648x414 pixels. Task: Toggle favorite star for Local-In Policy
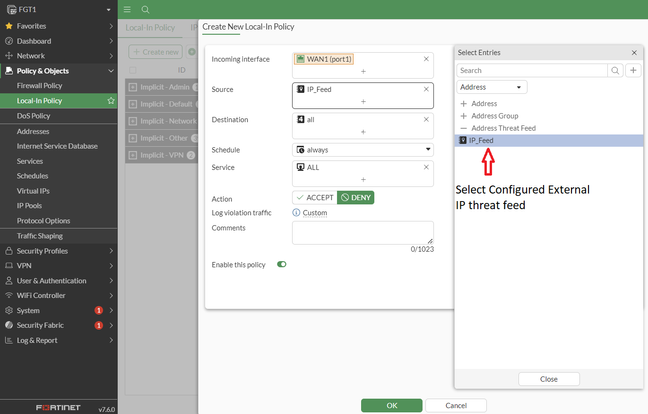click(111, 100)
